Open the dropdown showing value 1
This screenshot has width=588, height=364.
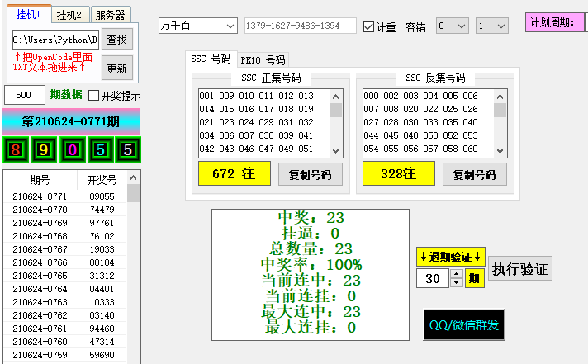(x=492, y=26)
